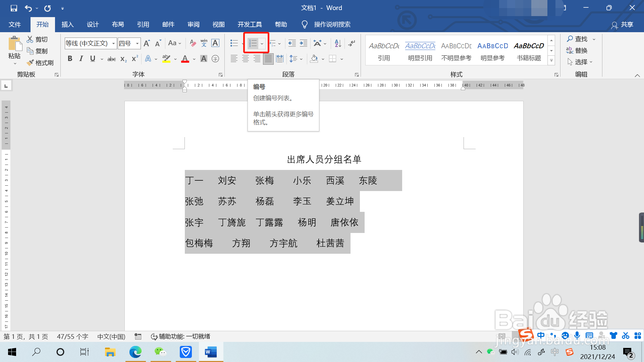
Task: Click the numbering list icon
Action: click(x=253, y=43)
